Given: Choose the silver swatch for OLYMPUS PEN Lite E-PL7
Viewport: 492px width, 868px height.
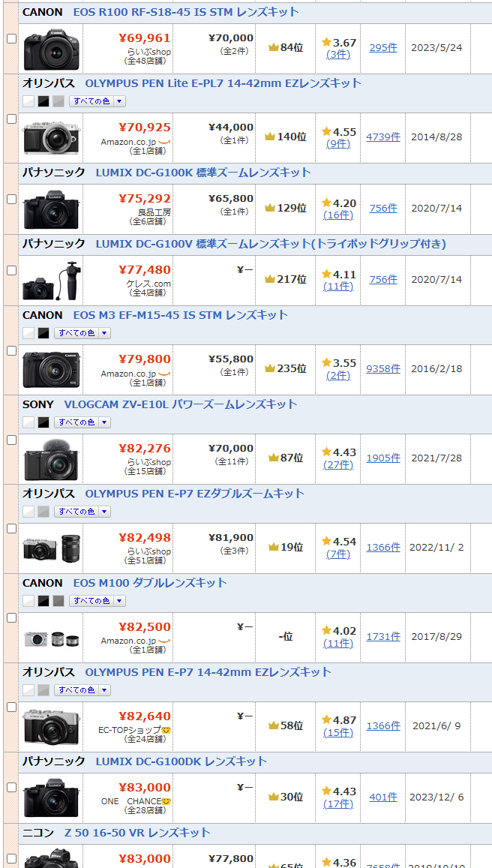Looking at the screenshot, I should [x=58, y=101].
